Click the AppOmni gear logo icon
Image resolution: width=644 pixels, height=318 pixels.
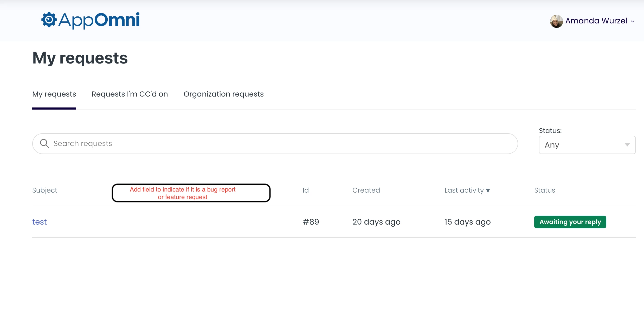pos(49,20)
